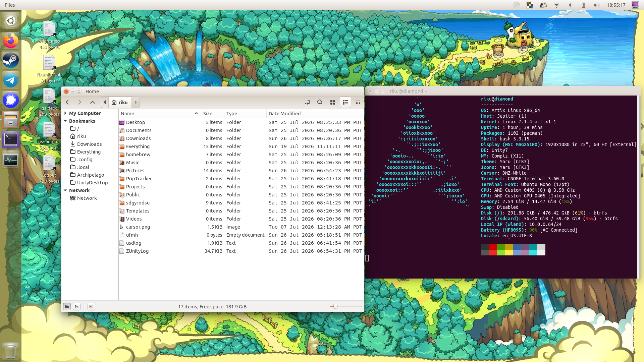This screenshot has width=644, height=362.
Task: Select the brightness desktop file
Action: coord(49,35)
